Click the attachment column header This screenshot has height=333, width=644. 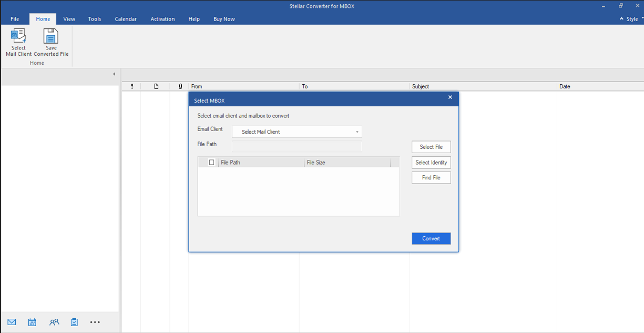pos(180,86)
